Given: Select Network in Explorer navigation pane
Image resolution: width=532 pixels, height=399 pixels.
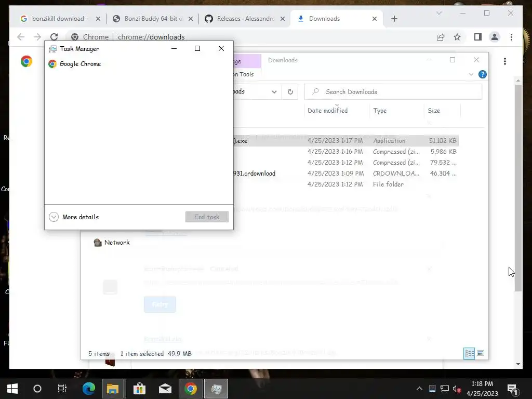Looking at the screenshot, I should [112, 242].
